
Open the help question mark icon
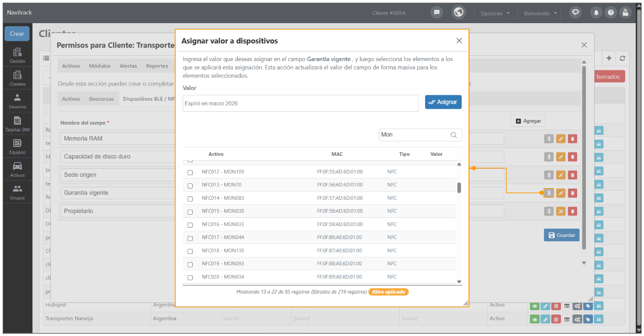611,13
